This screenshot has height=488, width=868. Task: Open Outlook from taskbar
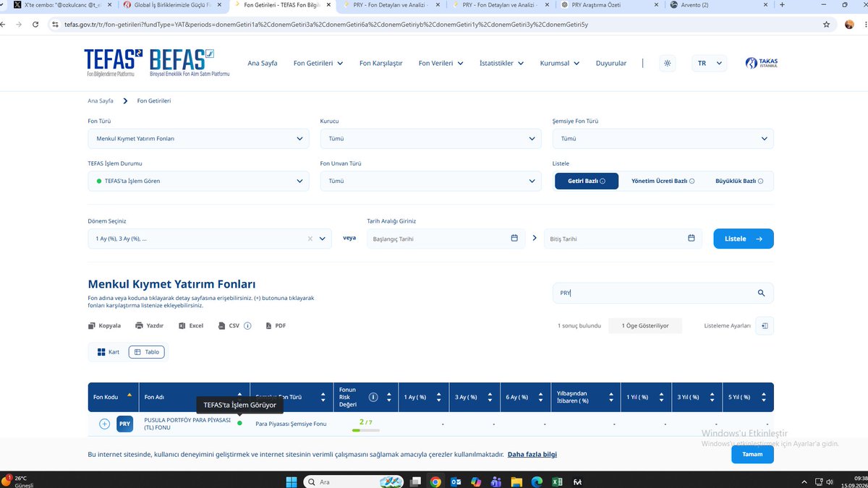[456, 481]
